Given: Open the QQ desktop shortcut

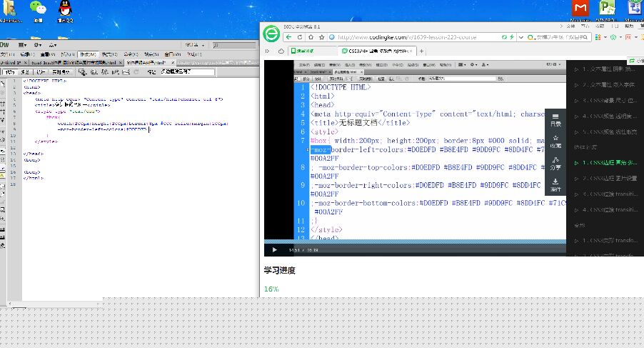Looking at the screenshot, I should [66, 10].
